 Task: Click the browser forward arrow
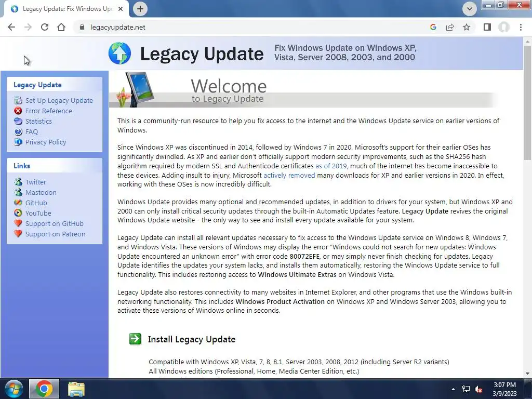[28, 27]
